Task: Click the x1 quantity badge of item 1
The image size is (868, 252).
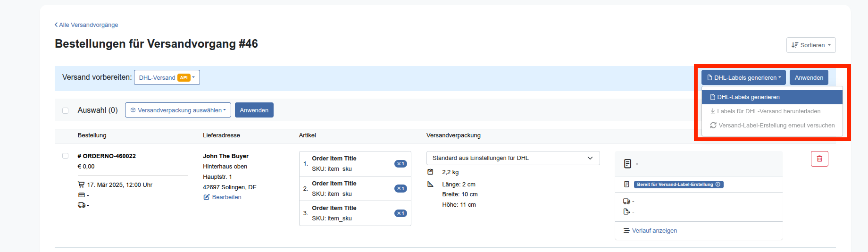Action: click(x=401, y=164)
